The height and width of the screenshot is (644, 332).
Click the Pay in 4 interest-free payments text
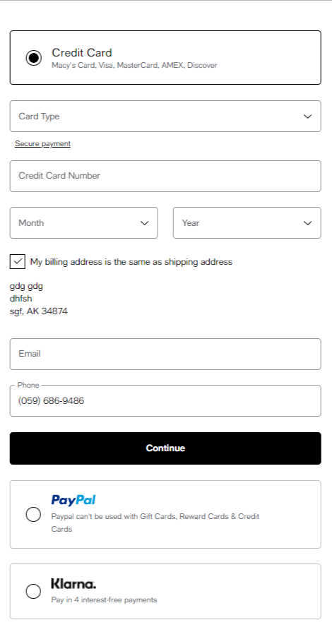tap(104, 600)
